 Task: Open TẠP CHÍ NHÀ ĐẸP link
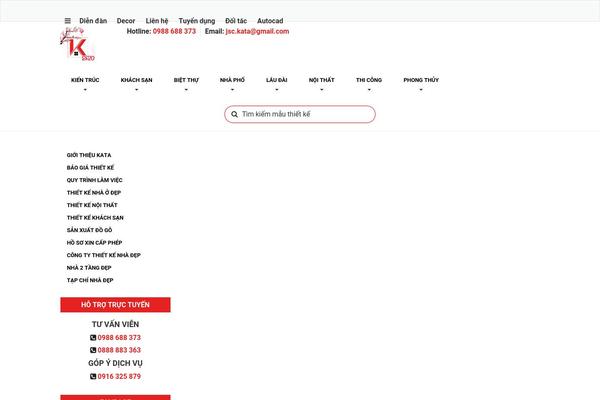[90, 280]
